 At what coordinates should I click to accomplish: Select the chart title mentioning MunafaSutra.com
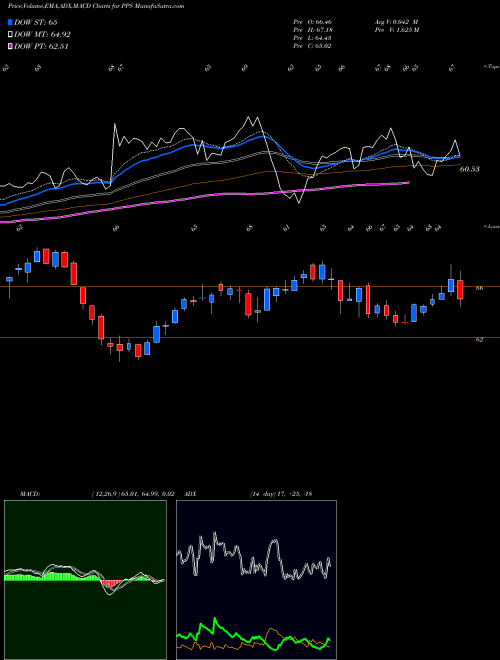96,7
